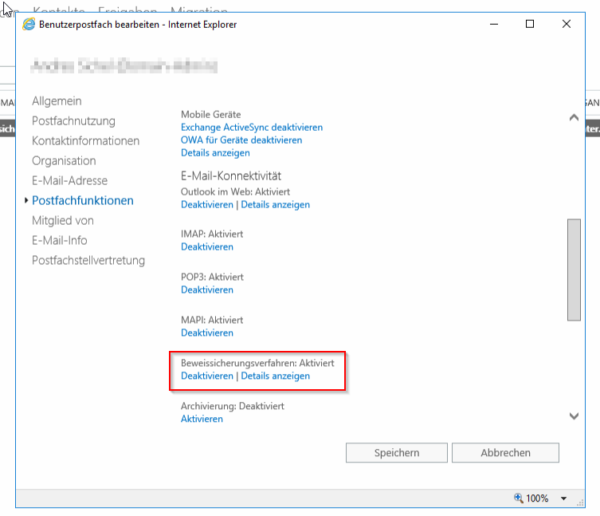Select Postfachfunktionen section
This screenshot has width=600, height=516.
pyautogui.click(x=83, y=201)
